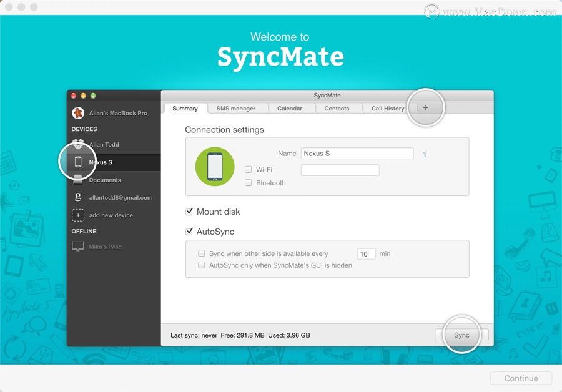Select Documents in devices list
Viewport: 562px width, 392px height.
coord(105,180)
